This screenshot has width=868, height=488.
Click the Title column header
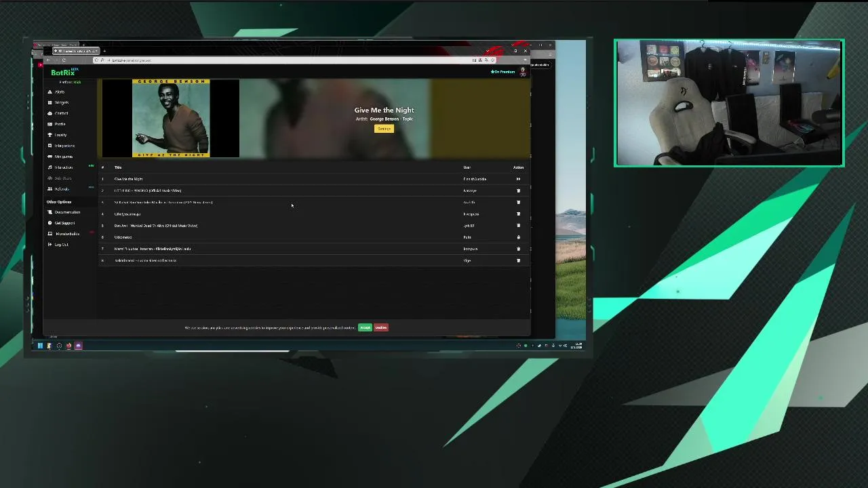[118, 167]
